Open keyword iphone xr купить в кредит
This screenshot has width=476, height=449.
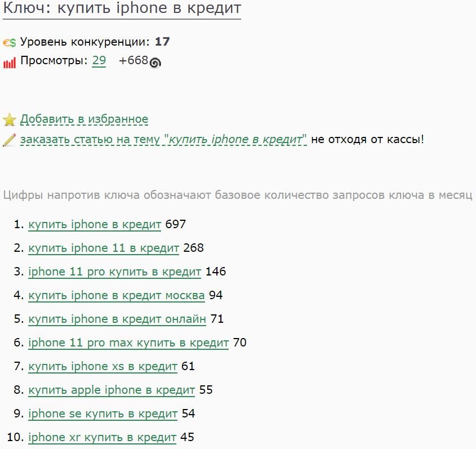[102, 438]
